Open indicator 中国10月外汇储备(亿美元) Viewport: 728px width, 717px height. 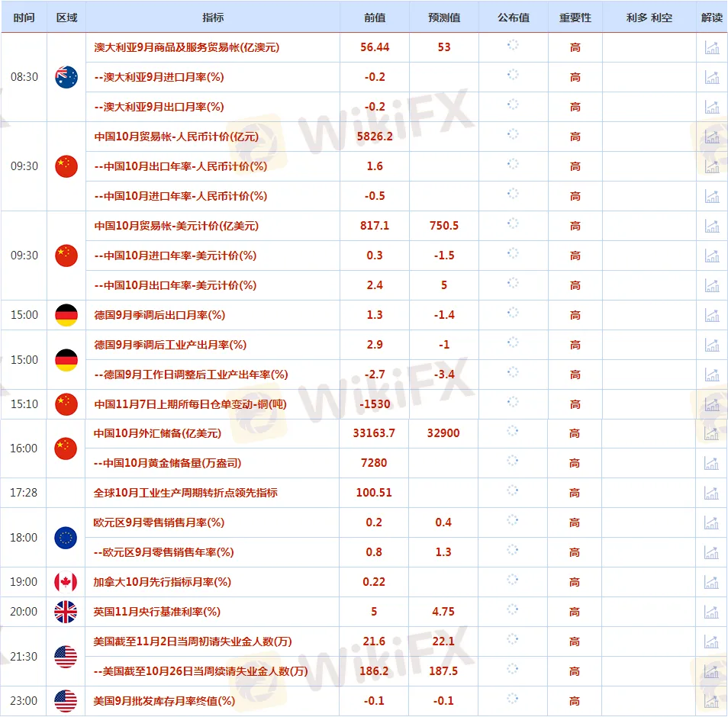pyautogui.click(x=157, y=433)
